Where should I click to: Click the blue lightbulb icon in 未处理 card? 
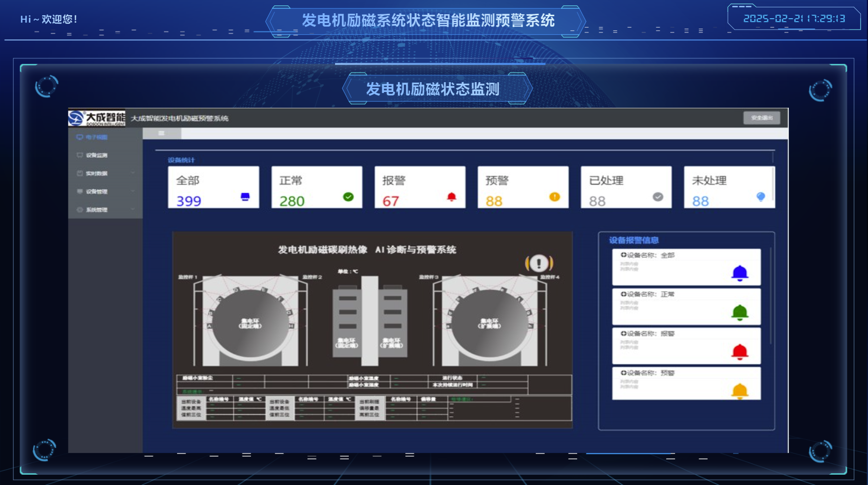(761, 197)
